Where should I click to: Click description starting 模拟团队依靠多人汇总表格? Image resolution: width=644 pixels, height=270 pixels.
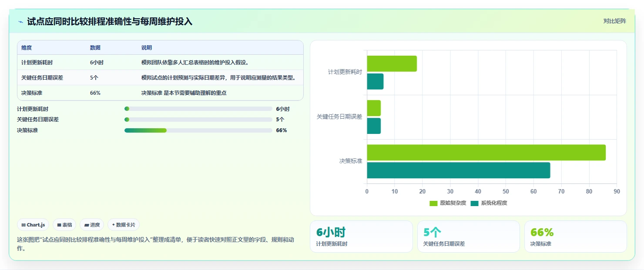pos(195,63)
